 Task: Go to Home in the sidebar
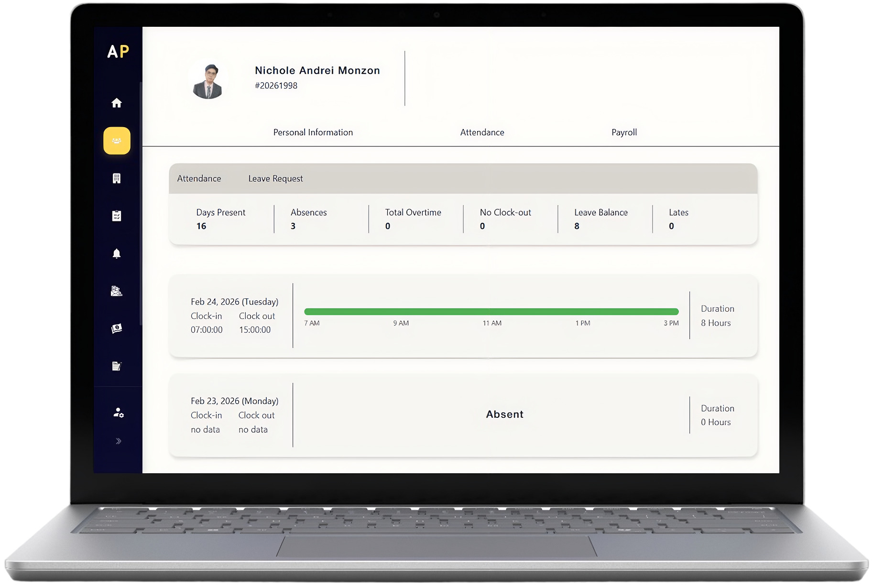point(117,103)
